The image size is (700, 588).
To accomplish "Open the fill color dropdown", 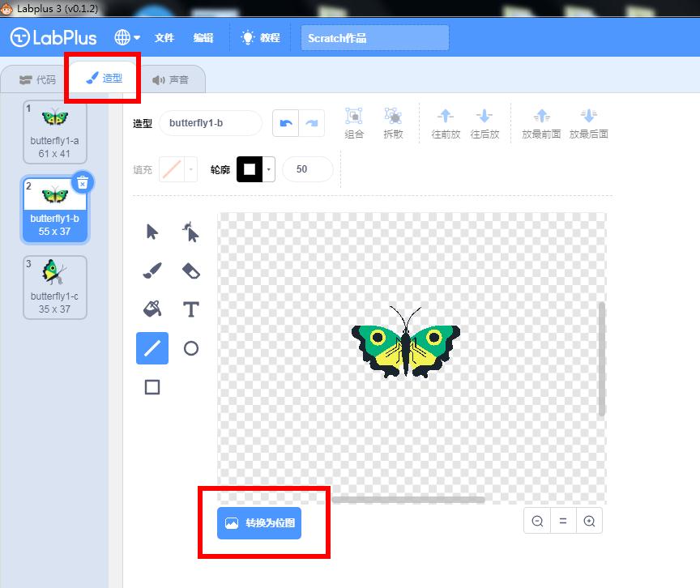I will 191,169.
